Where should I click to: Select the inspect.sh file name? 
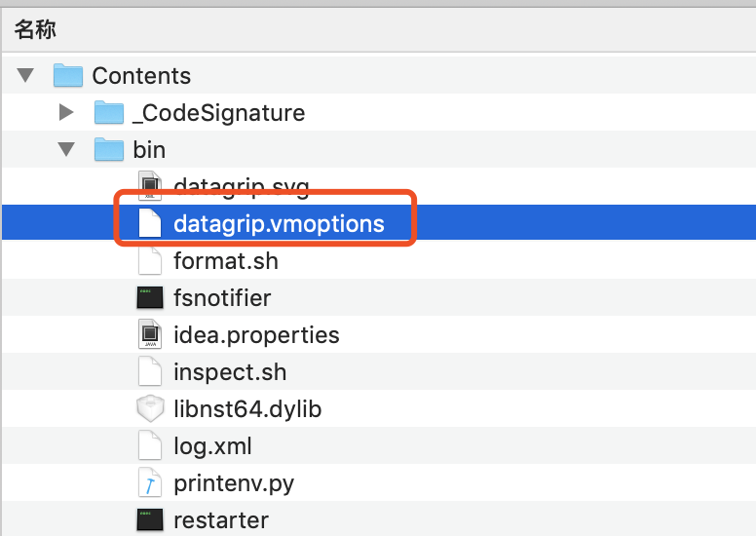point(230,372)
